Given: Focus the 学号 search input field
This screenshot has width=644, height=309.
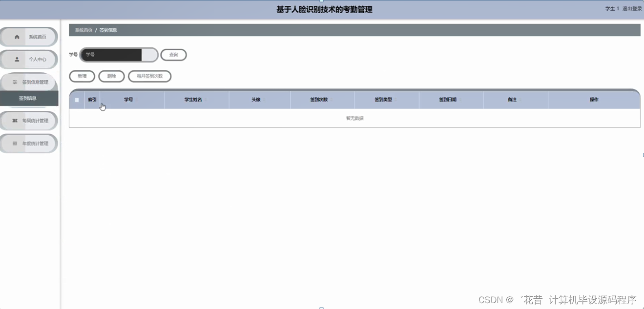Looking at the screenshot, I should coord(119,55).
